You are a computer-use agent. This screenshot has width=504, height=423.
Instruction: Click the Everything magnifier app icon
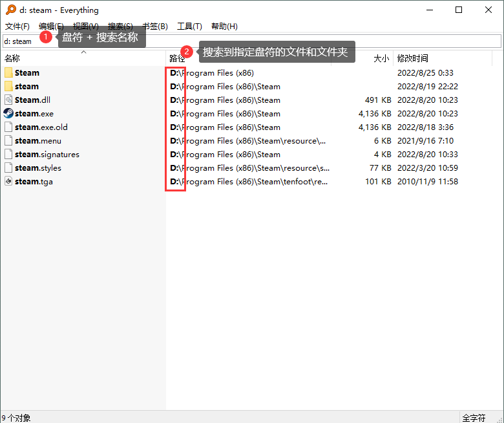(x=10, y=10)
